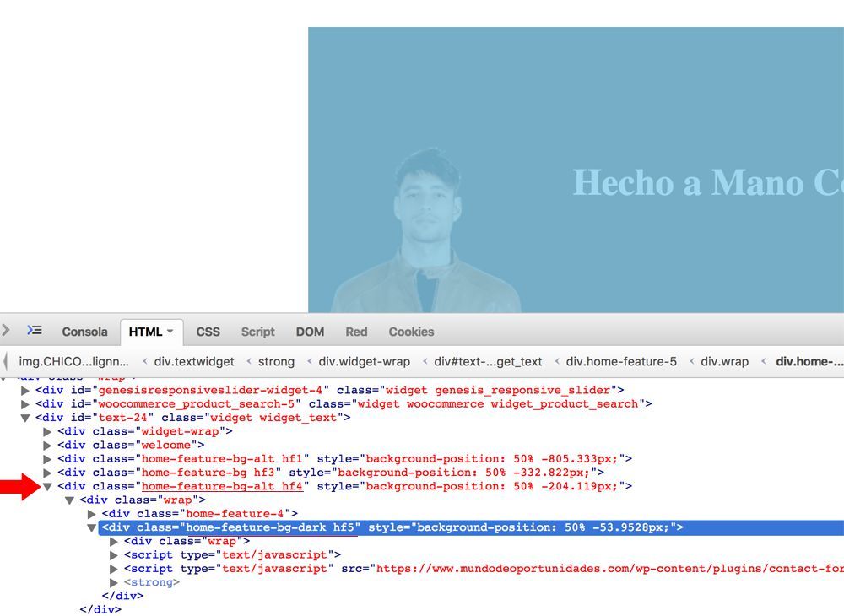Expand home-feature-bg hf3 node
This screenshot has width=844, height=616.
tap(46, 473)
